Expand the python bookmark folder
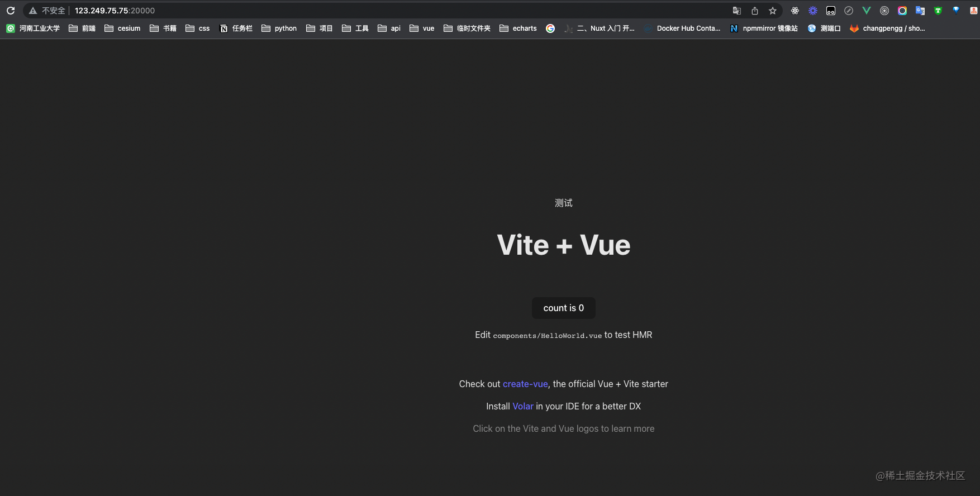 coord(279,28)
